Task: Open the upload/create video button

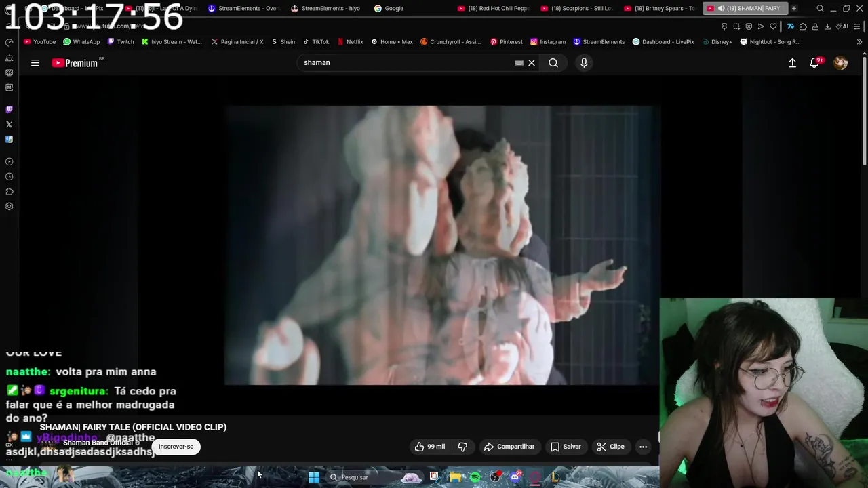Action: click(x=792, y=63)
